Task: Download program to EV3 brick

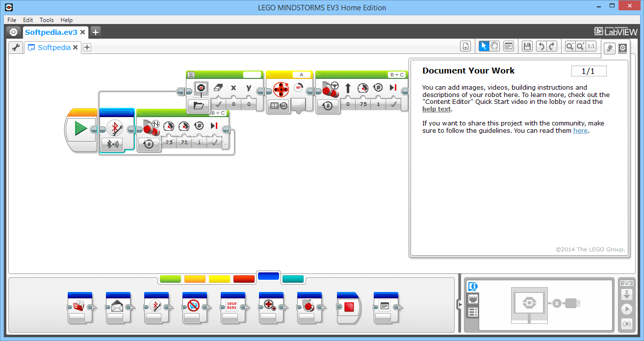Action: coord(626,294)
